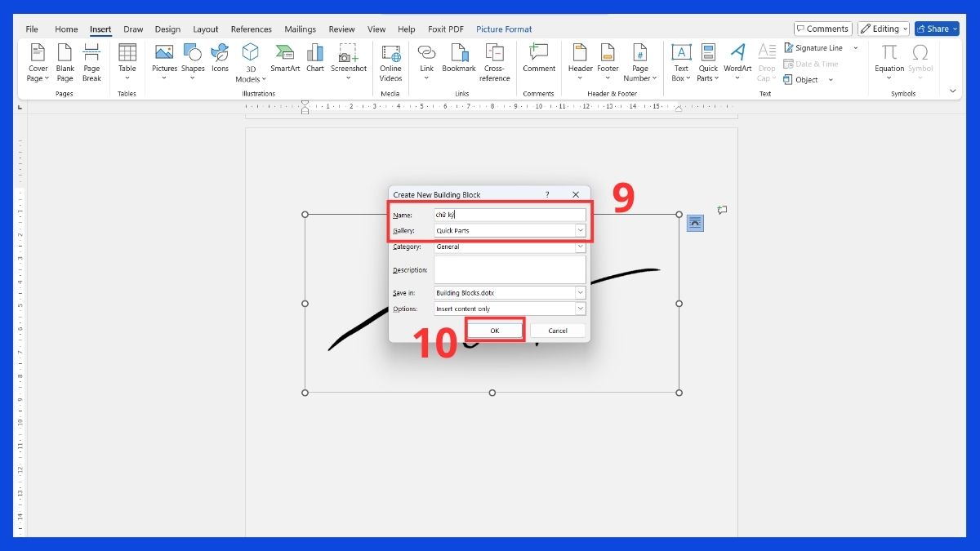
Task: Open the Save in dropdown
Action: (580, 292)
